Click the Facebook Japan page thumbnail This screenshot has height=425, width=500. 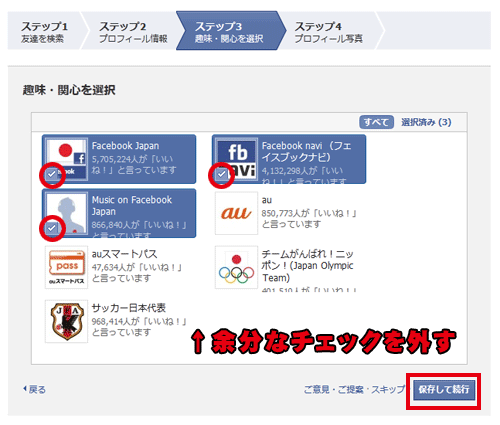(67, 159)
